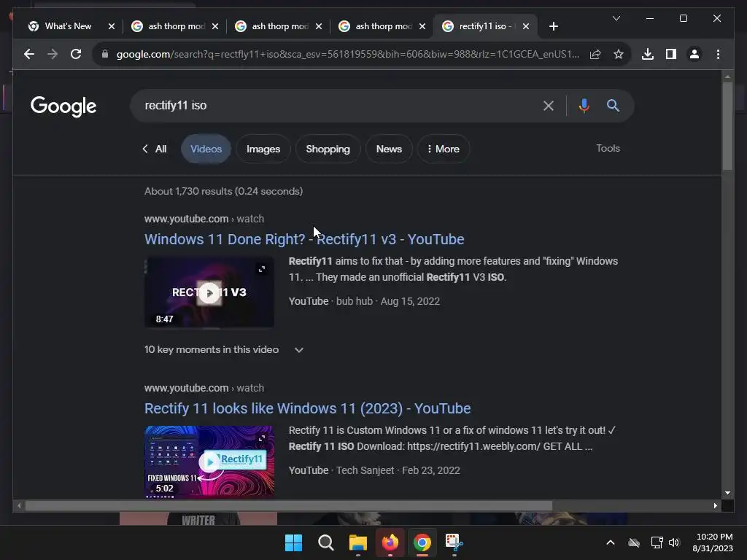Expand 10 key moments in this video
This screenshot has width=747, height=560.
coord(224,349)
